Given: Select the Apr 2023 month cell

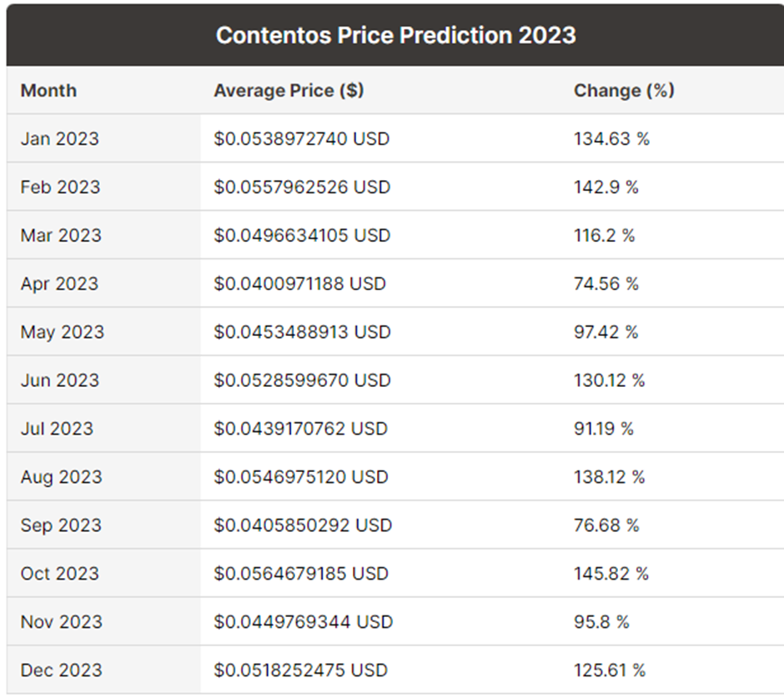Looking at the screenshot, I should pos(59,284).
